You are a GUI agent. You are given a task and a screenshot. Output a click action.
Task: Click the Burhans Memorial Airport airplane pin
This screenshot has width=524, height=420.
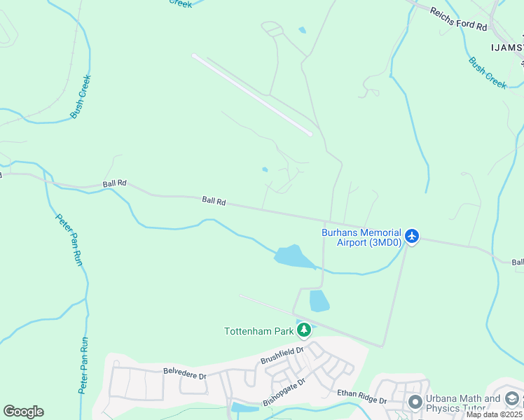(x=412, y=237)
